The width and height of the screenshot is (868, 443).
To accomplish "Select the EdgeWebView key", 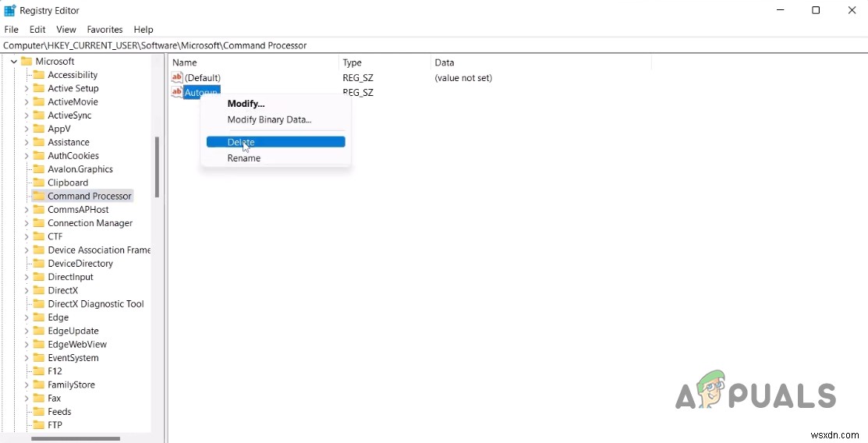I will pyautogui.click(x=77, y=345).
